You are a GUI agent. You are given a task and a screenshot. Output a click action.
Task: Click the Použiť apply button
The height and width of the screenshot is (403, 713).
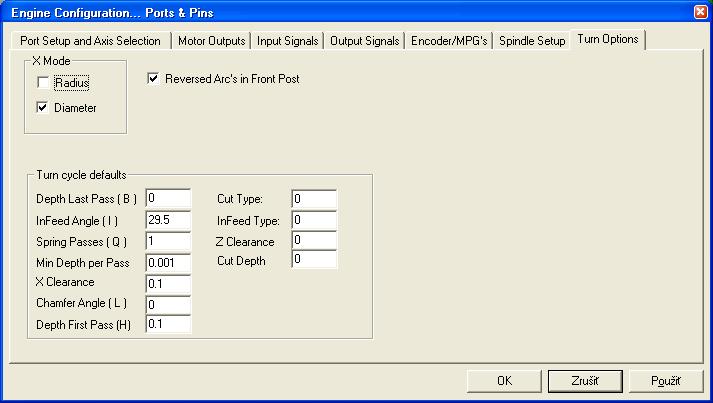[x=666, y=381]
